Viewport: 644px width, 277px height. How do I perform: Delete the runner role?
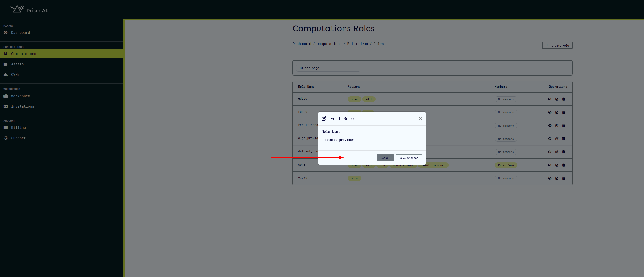point(564,112)
